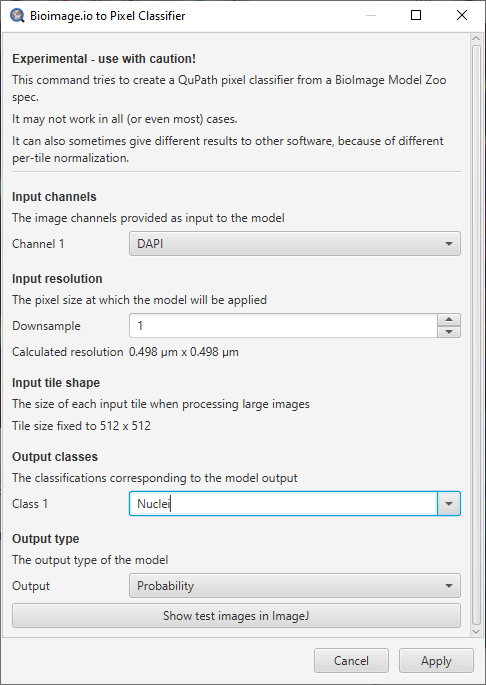The width and height of the screenshot is (486, 685).
Task: Open the Output Probability dropdown
Action: tap(295, 586)
